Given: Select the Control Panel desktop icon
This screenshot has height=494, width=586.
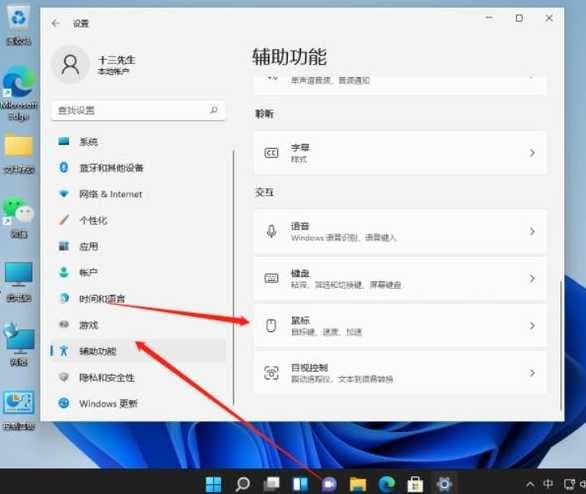Looking at the screenshot, I should pos(18,411).
